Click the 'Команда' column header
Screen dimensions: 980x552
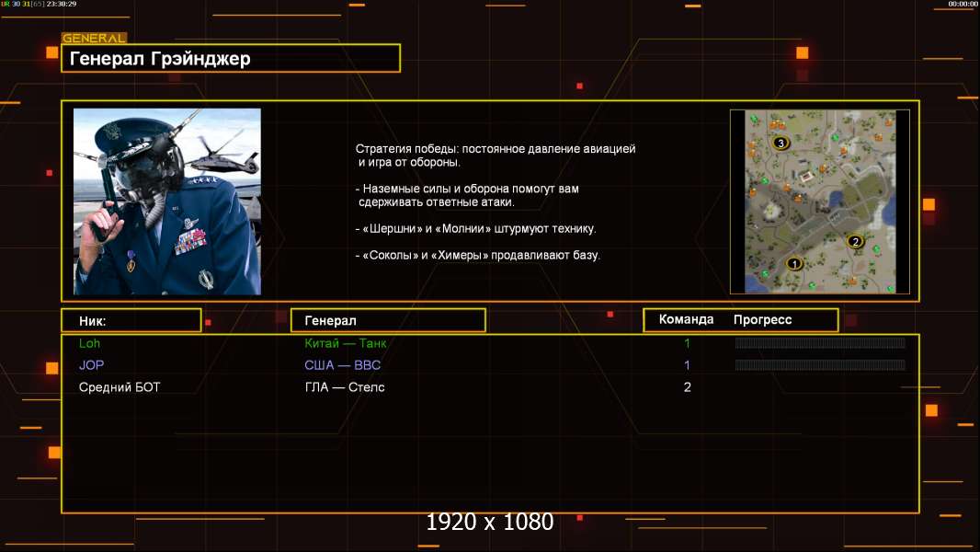coord(686,319)
